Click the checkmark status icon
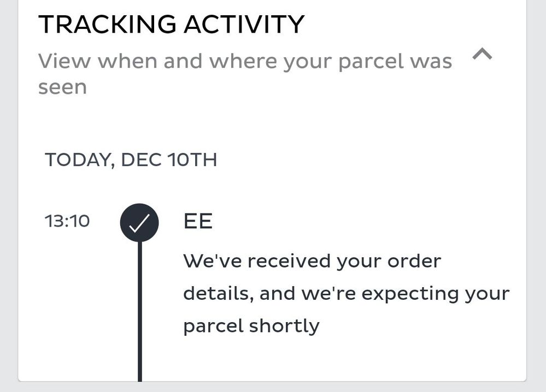546x392 pixels. (139, 222)
